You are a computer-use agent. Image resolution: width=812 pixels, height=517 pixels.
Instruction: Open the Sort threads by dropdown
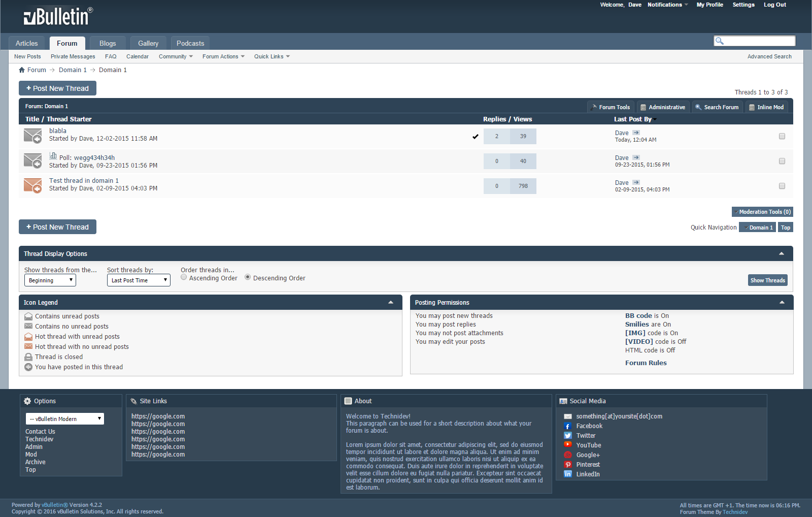(x=139, y=280)
